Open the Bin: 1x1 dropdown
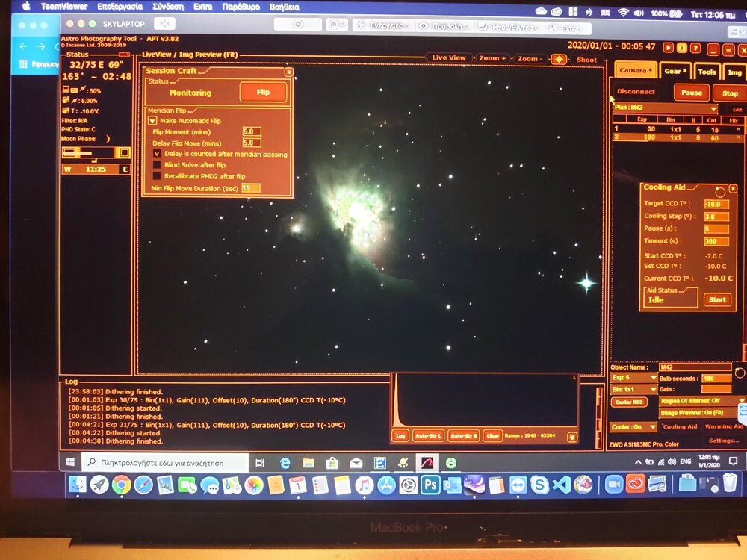The image size is (747, 560). click(653, 390)
